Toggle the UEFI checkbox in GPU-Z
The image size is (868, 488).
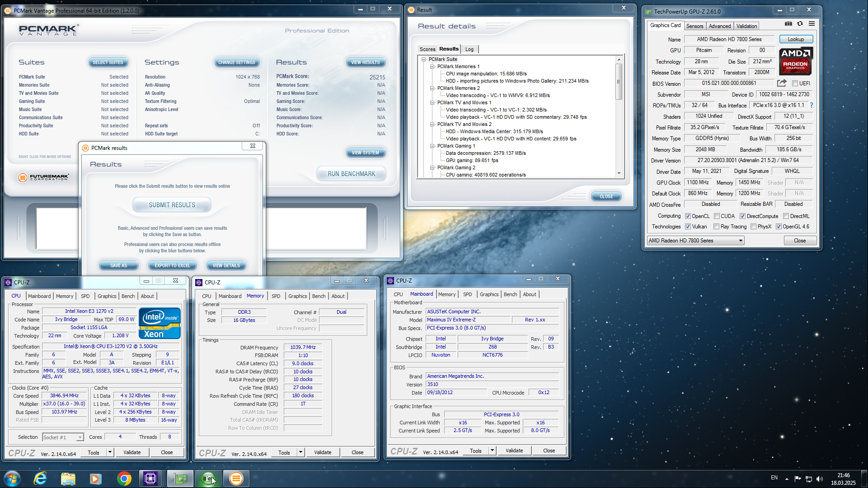pos(795,84)
